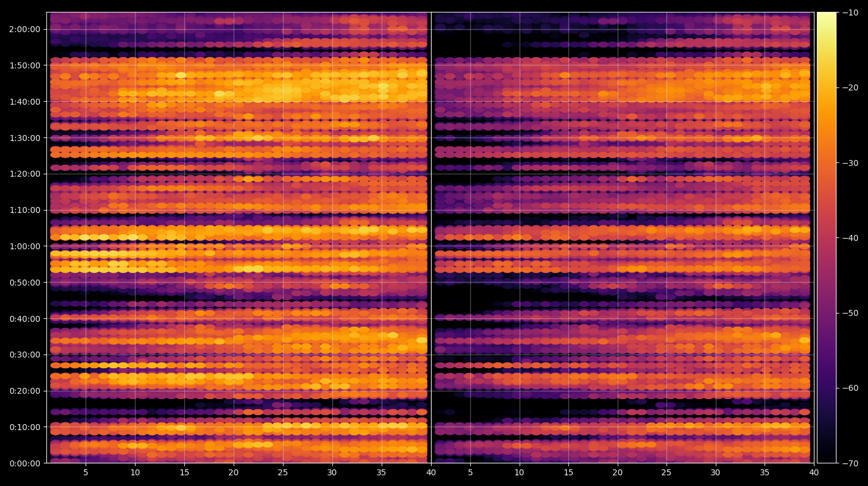Select the 1:00:00 y-axis tick label
868x486 pixels.
[24, 246]
